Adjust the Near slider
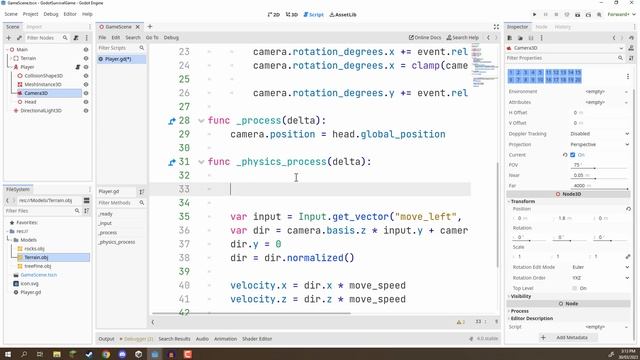The height and width of the screenshot is (360, 640). click(598, 178)
